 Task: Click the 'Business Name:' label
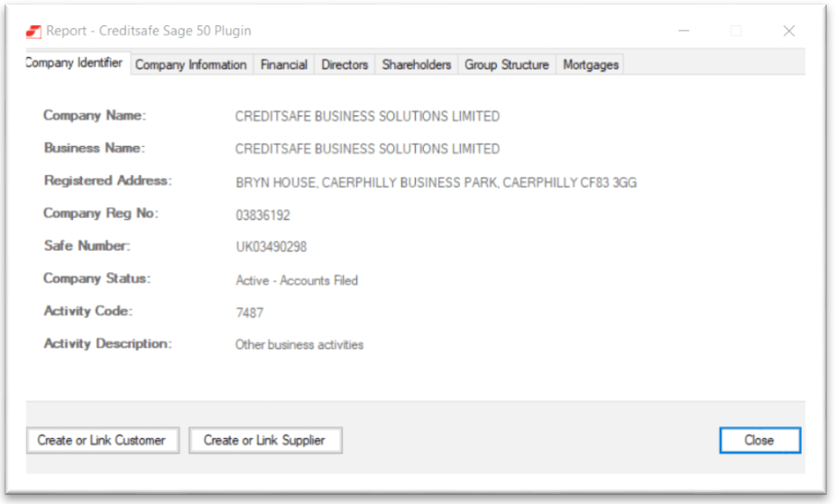tap(95, 148)
